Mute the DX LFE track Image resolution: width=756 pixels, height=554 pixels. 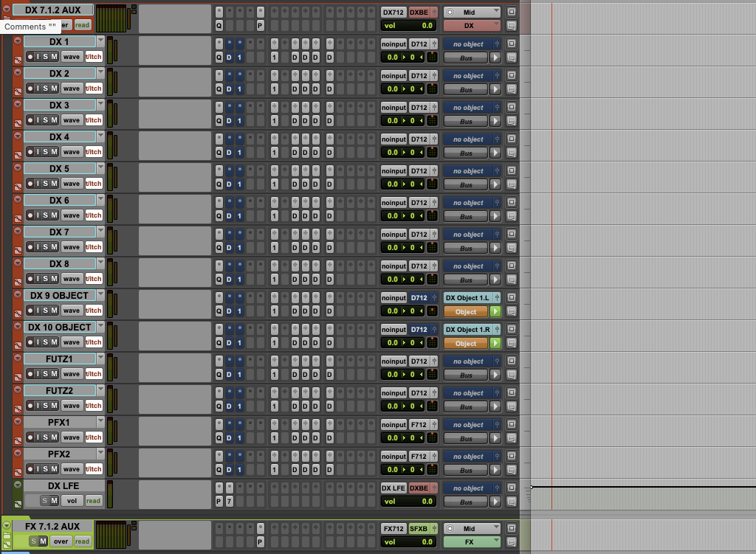click(54, 501)
